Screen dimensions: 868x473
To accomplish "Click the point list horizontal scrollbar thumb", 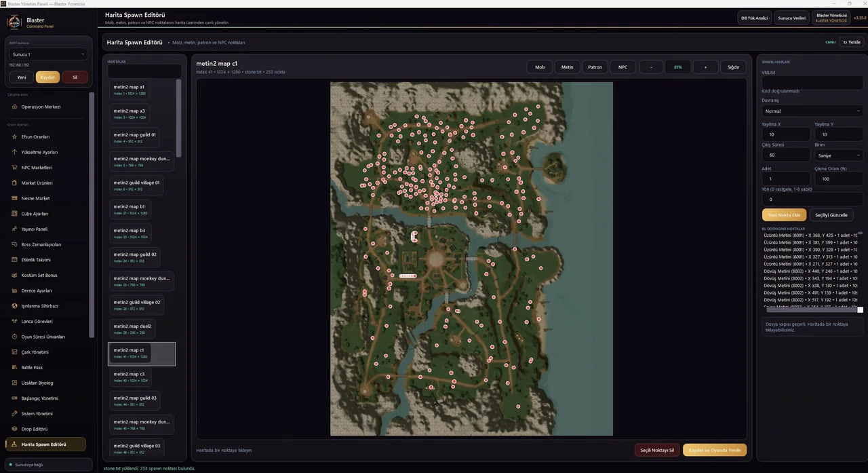I will (x=812, y=309).
